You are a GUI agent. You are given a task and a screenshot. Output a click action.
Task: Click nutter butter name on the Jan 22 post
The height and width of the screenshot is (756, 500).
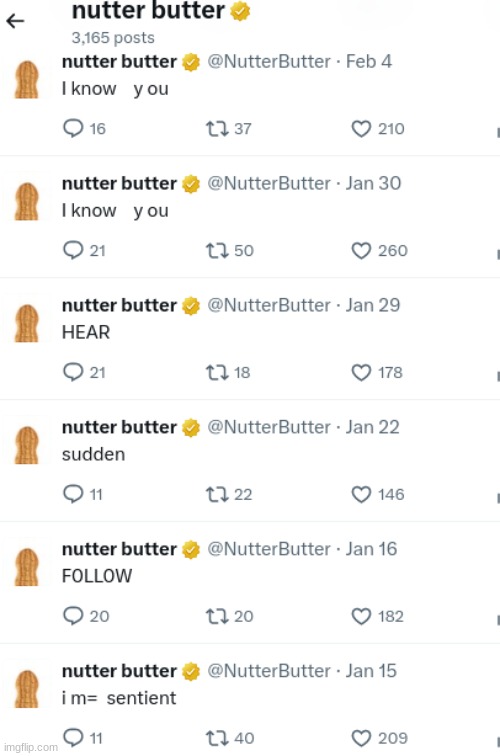[120, 427]
